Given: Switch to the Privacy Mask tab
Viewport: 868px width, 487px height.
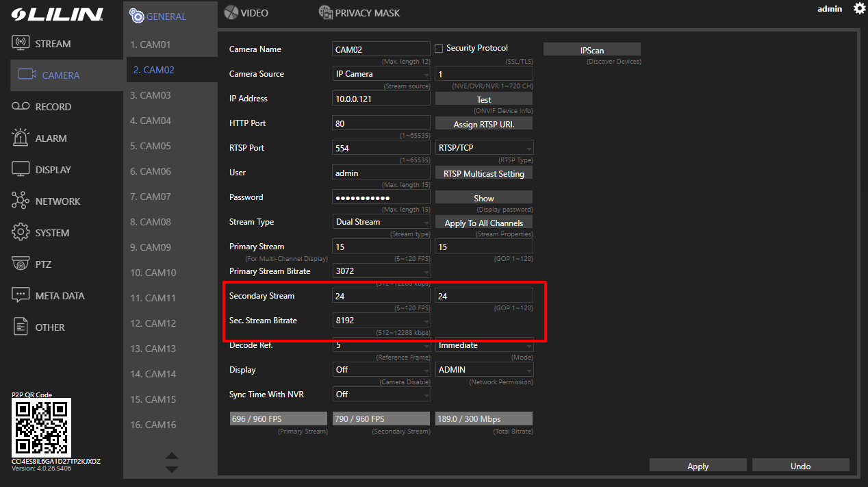Looking at the screenshot, I should 359,13.
